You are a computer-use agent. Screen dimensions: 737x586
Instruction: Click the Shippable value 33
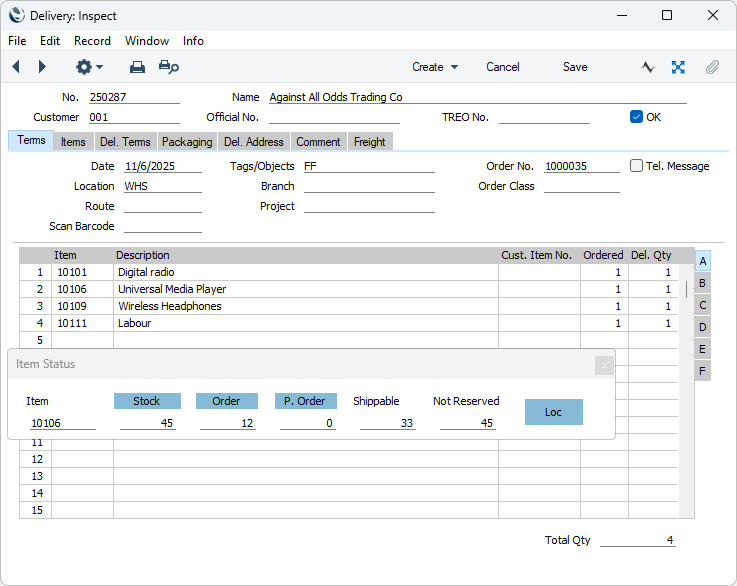pos(387,423)
